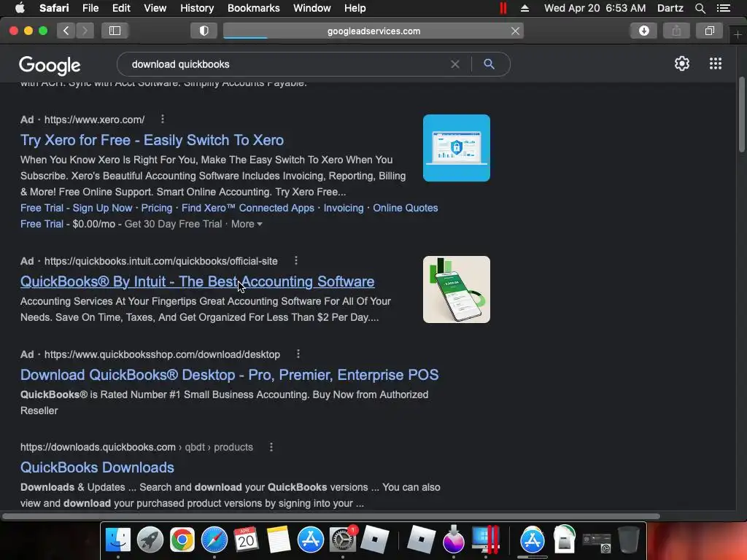Open options for quickbooks.intuit.com ad

(x=296, y=260)
